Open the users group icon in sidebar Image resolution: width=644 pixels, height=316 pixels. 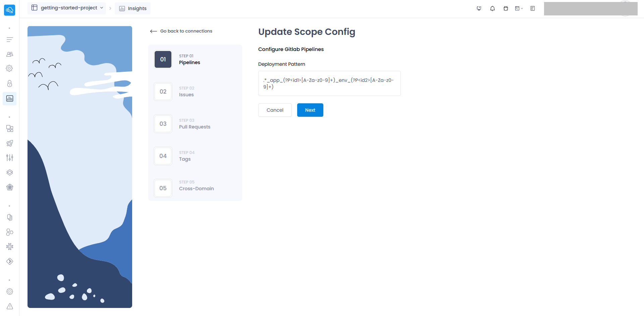pos(10,54)
